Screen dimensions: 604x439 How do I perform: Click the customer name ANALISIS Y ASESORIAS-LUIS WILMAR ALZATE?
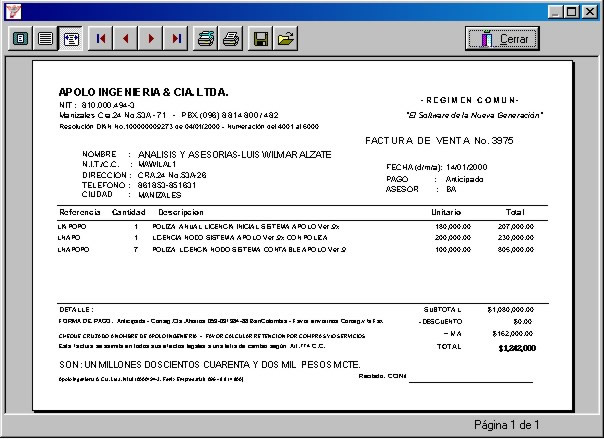[235, 154]
